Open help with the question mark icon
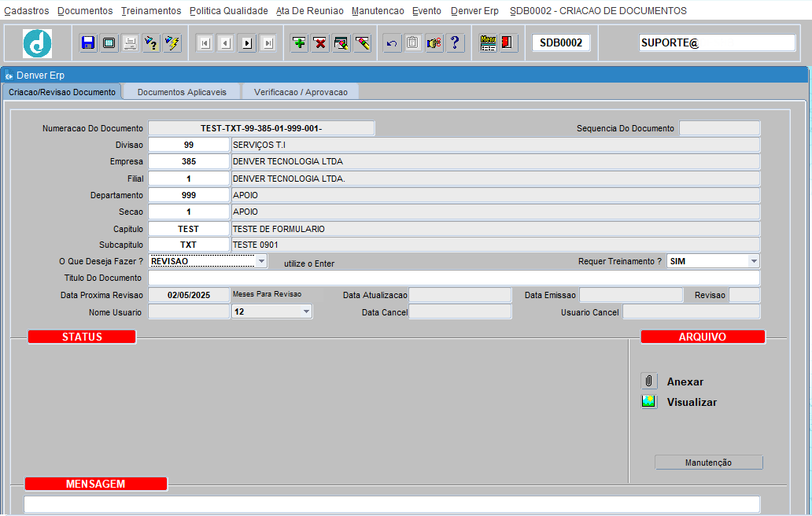This screenshot has height=516, width=812. 455,43
